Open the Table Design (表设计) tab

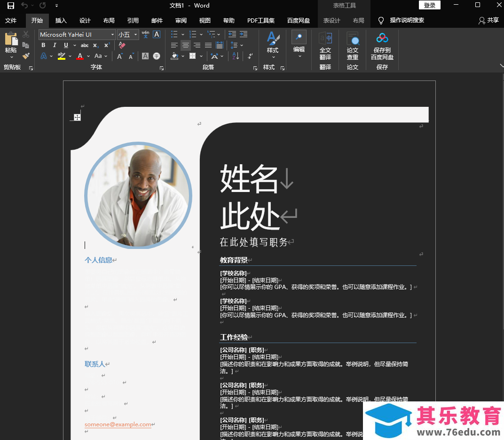pos(331,21)
